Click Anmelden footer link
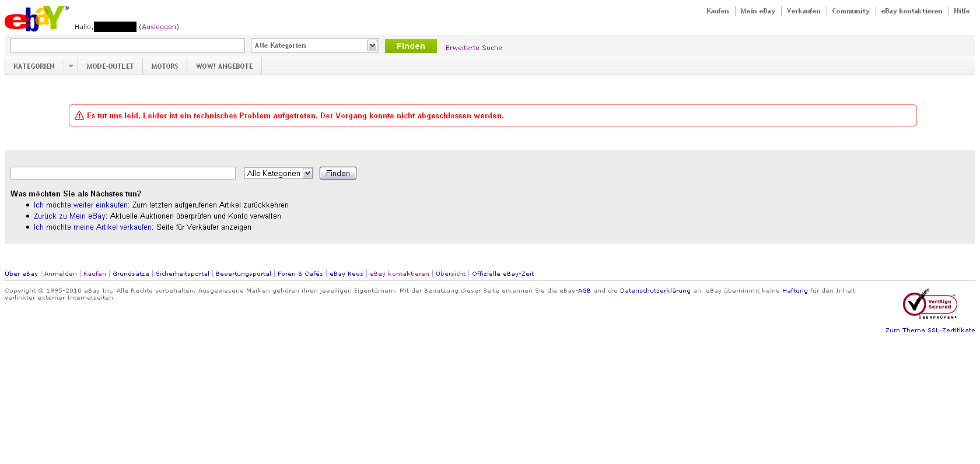The height and width of the screenshot is (464, 980). point(61,273)
